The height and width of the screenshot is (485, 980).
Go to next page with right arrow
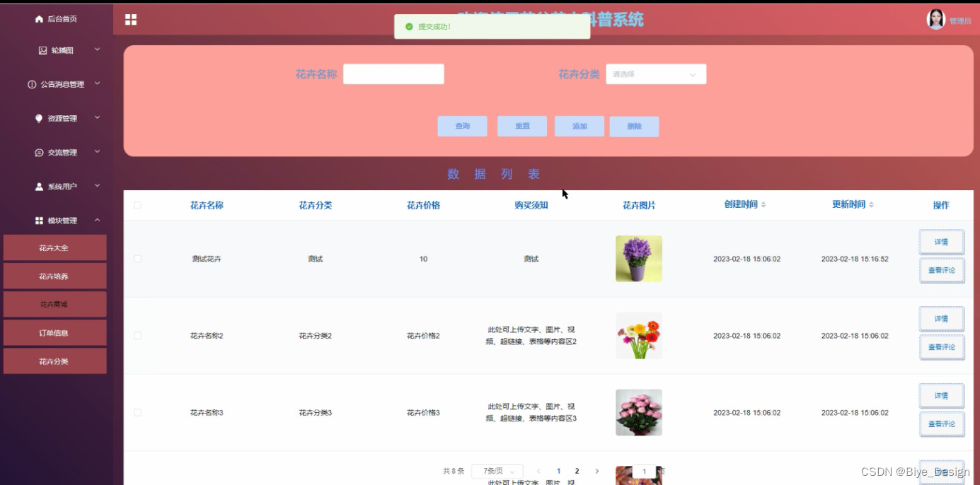[x=596, y=471]
